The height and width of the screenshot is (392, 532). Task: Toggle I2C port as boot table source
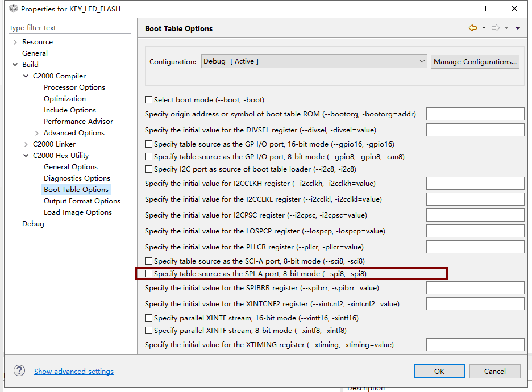(149, 169)
